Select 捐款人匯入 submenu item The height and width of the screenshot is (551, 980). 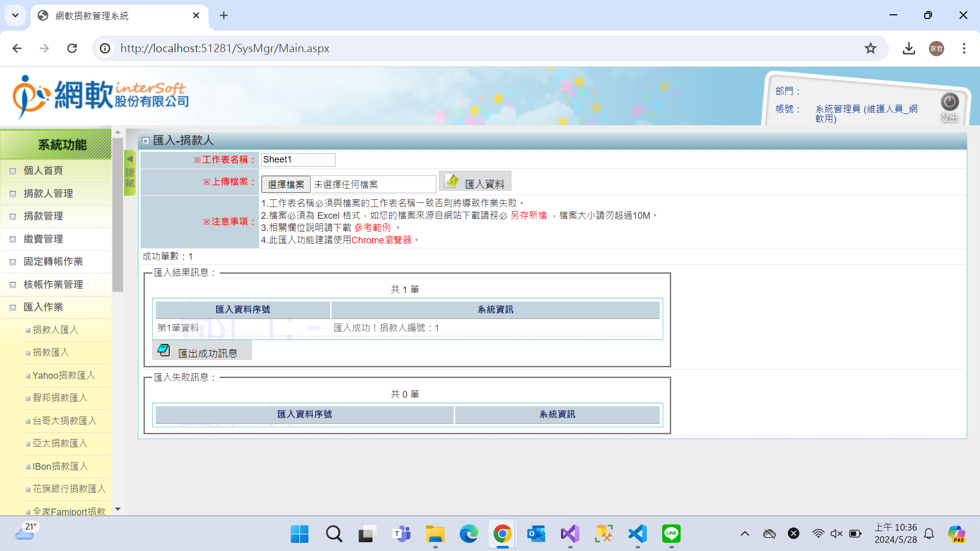(x=56, y=330)
